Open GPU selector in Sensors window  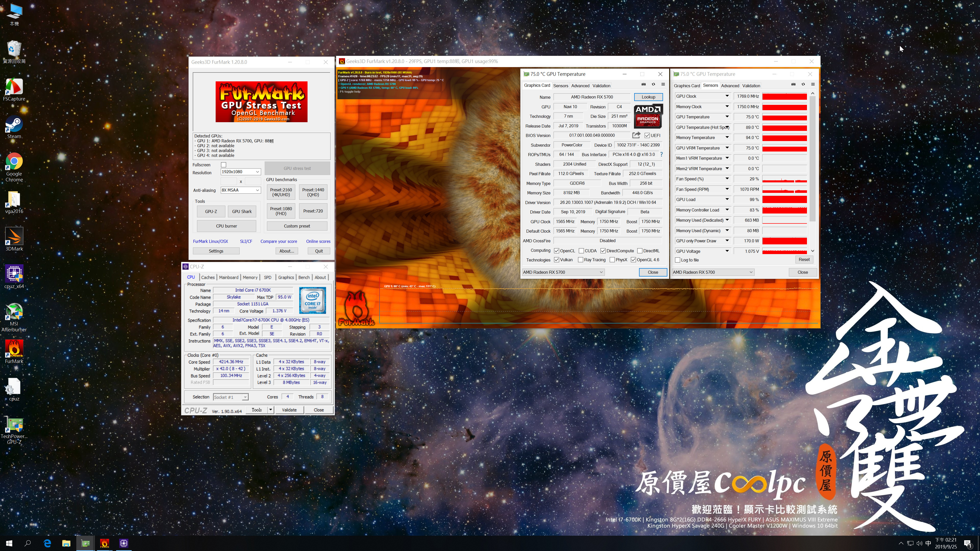(713, 272)
